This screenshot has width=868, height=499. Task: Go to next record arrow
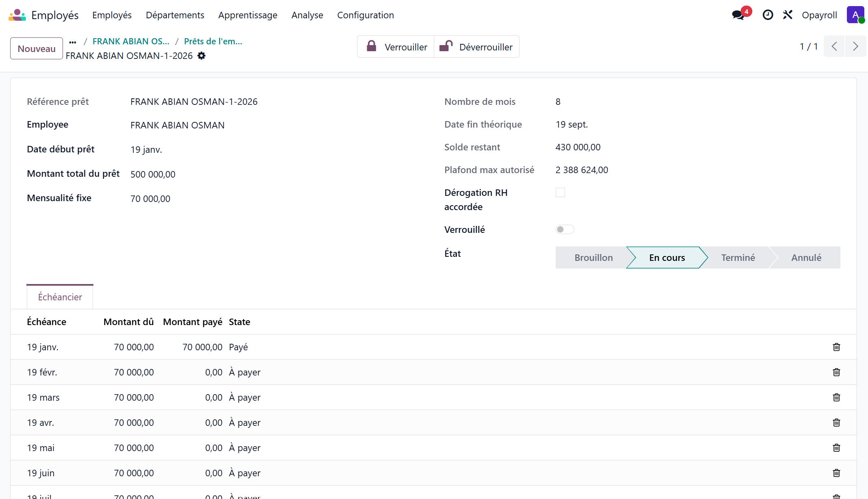pyautogui.click(x=855, y=46)
